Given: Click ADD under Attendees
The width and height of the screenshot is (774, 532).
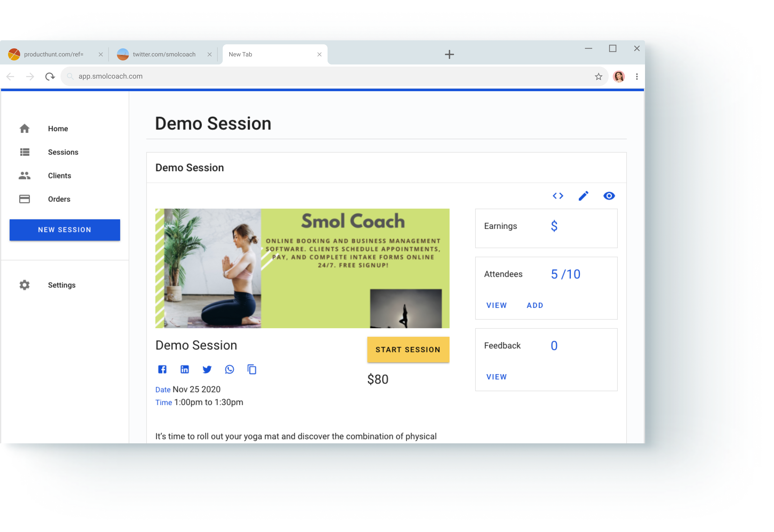Looking at the screenshot, I should (535, 305).
